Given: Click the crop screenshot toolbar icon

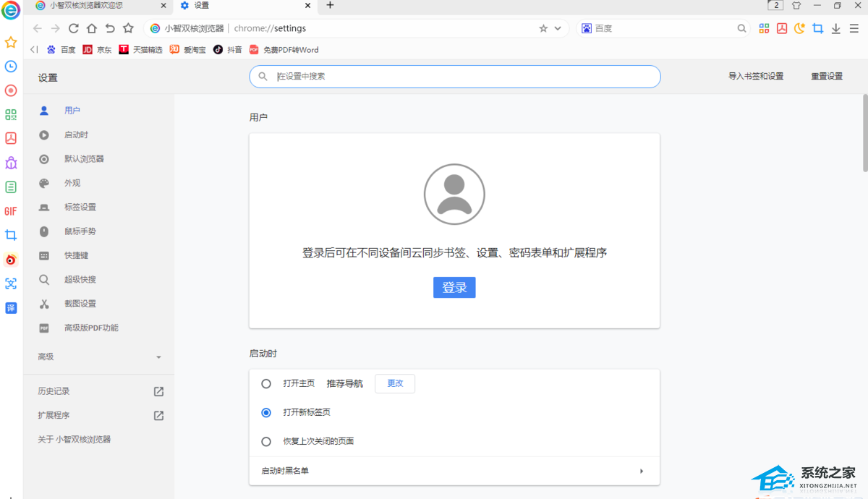Looking at the screenshot, I should [x=817, y=28].
